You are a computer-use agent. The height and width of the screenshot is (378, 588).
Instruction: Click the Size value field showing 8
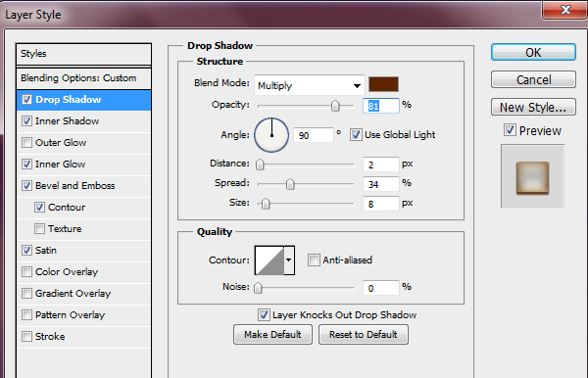[380, 204]
